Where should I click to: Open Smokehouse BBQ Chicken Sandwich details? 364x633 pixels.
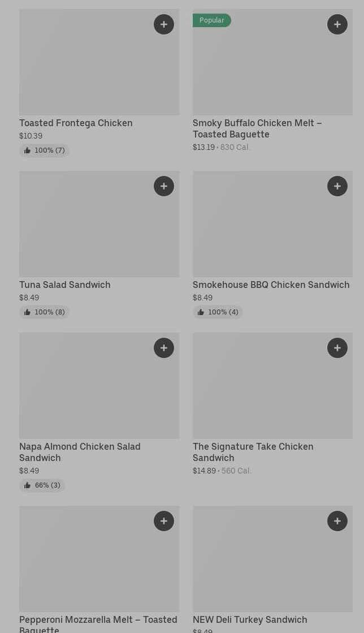(271, 285)
